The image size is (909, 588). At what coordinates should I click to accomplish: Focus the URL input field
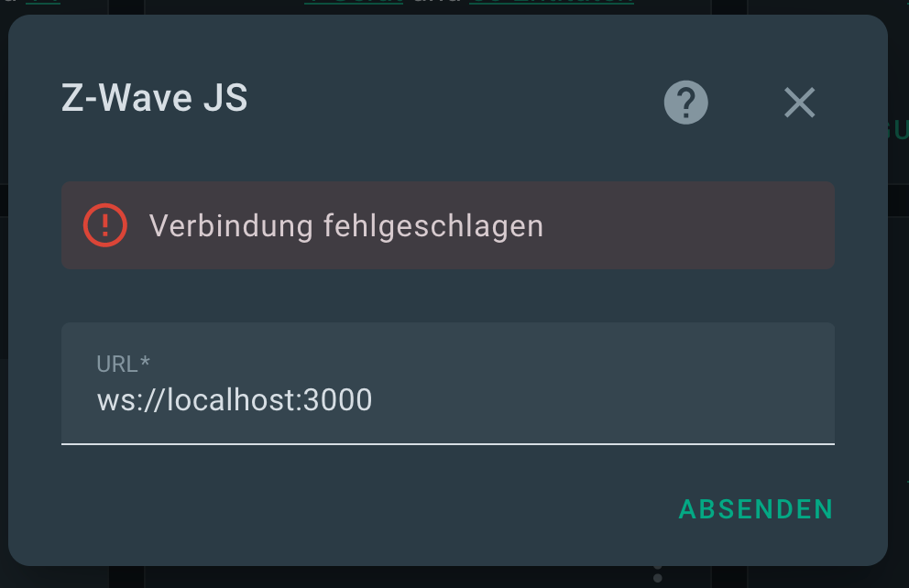click(447, 383)
